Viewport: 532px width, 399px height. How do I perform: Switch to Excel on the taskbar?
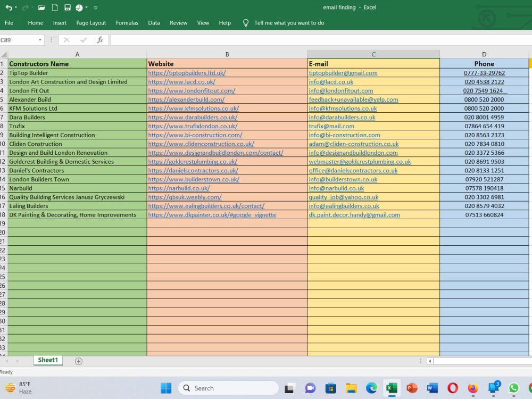(x=392, y=388)
